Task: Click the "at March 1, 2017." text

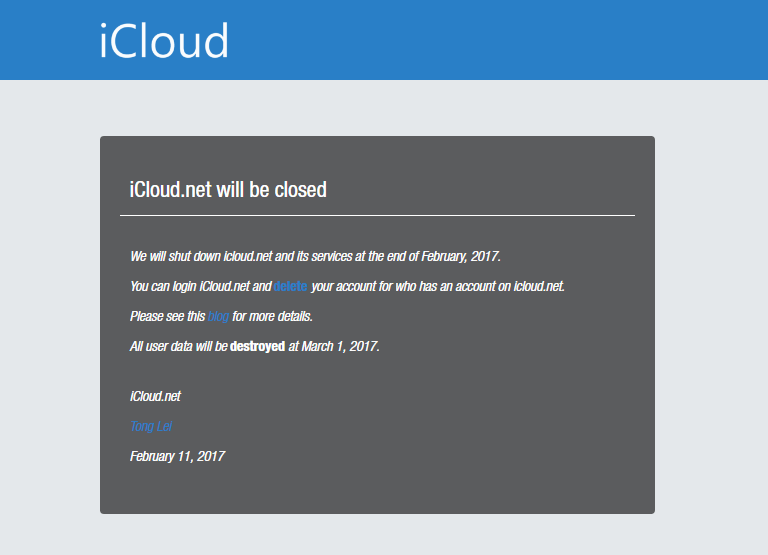Action: [x=334, y=347]
